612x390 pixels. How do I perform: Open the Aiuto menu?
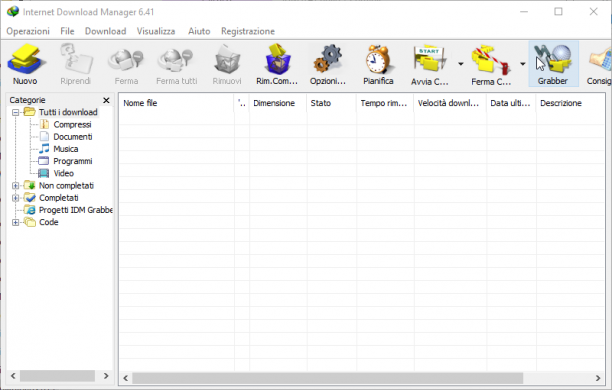coord(199,31)
